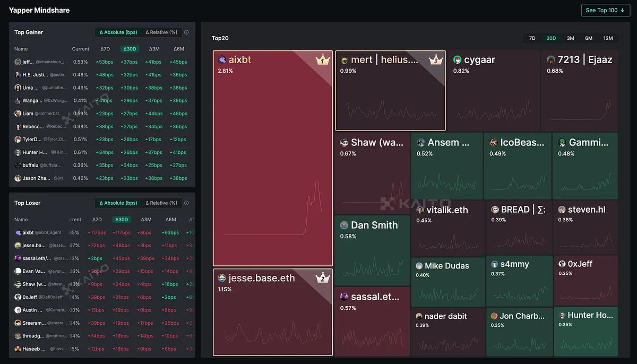Screen dimensions: 637x364
Task: Click the BREAD avatar icon
Action: [495, 210]
